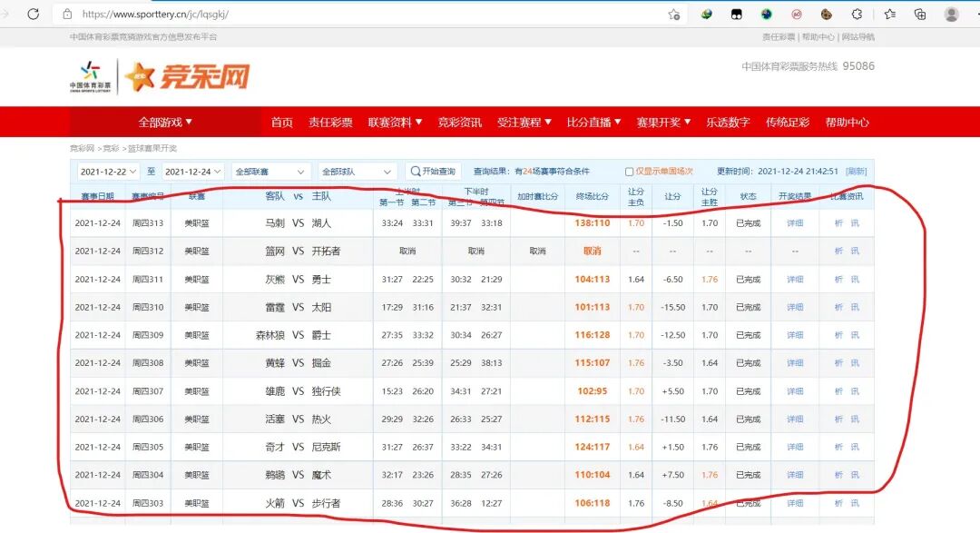Open the Favorites list icon
Screen dimensions: 980x533
(x=890, y=14)
